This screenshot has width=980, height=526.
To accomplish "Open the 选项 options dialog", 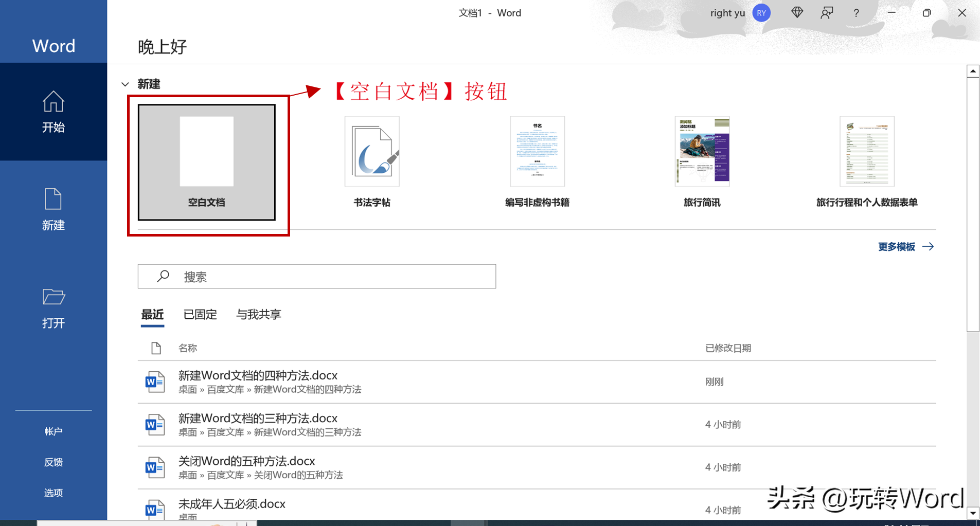I will [54, 493].
